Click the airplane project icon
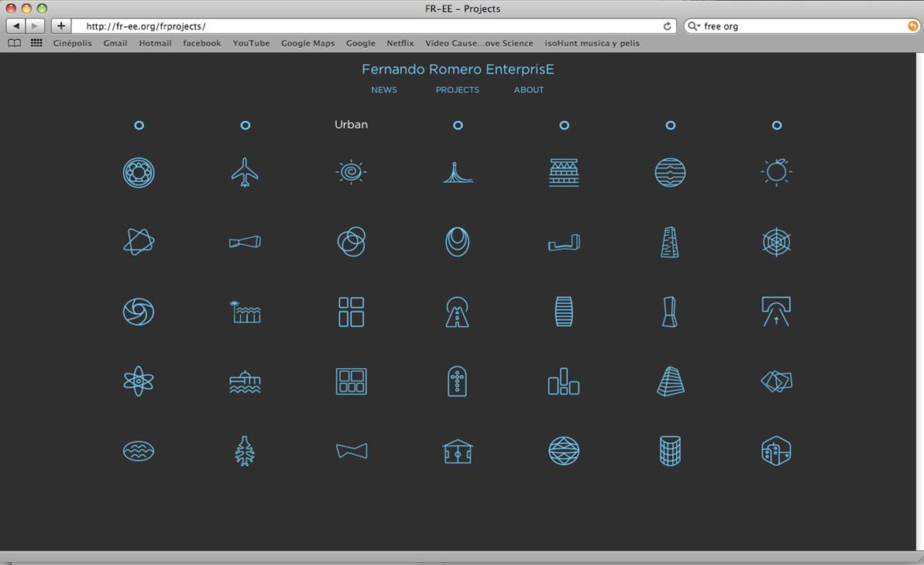 245,172
